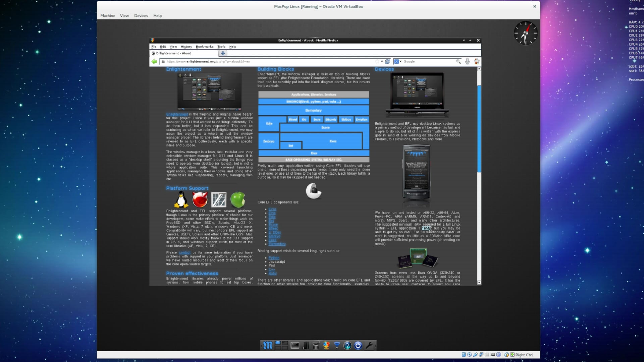
Task: Click the Tux Linux penguin image
Action: tap(181, 200)
